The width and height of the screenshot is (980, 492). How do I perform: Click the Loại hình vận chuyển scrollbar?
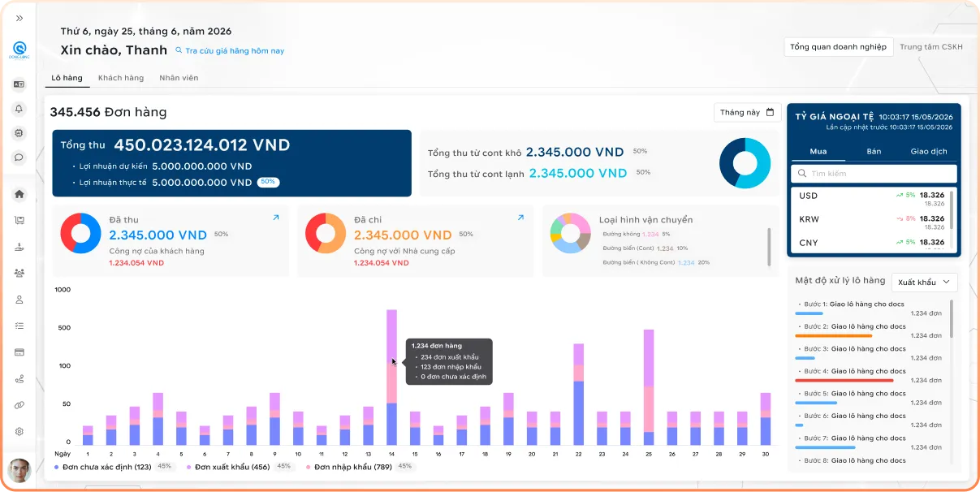pos(768,246)
